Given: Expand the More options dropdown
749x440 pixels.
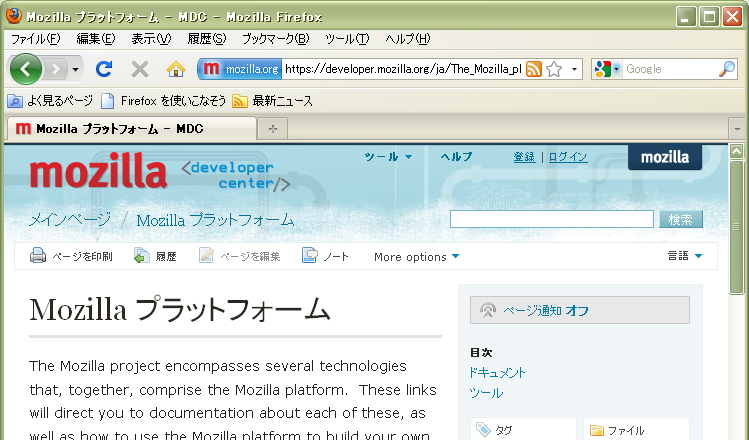Looking at the screenshot, I should pos(417,257).
